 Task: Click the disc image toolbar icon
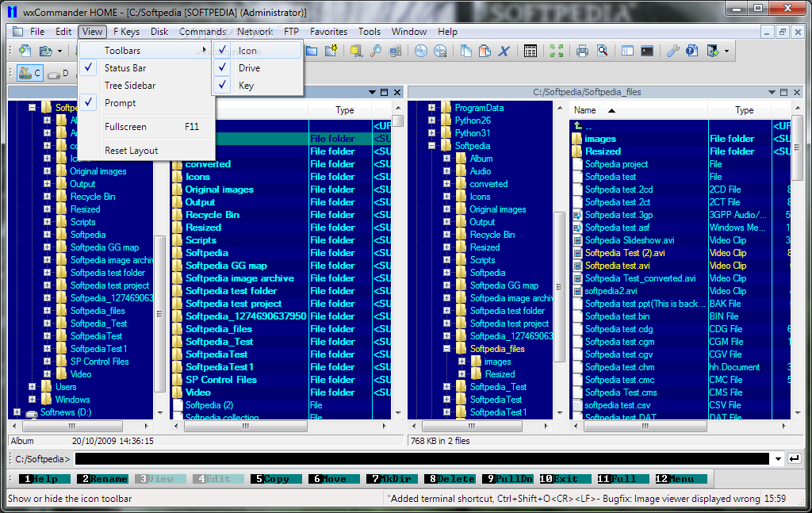click(440, 51)
